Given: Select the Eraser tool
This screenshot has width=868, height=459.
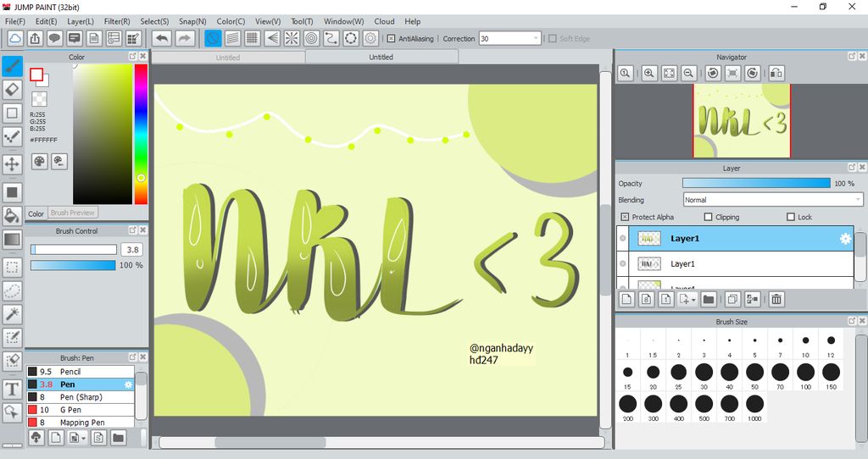Looking at the screenshot, I should tap(12, 90).
